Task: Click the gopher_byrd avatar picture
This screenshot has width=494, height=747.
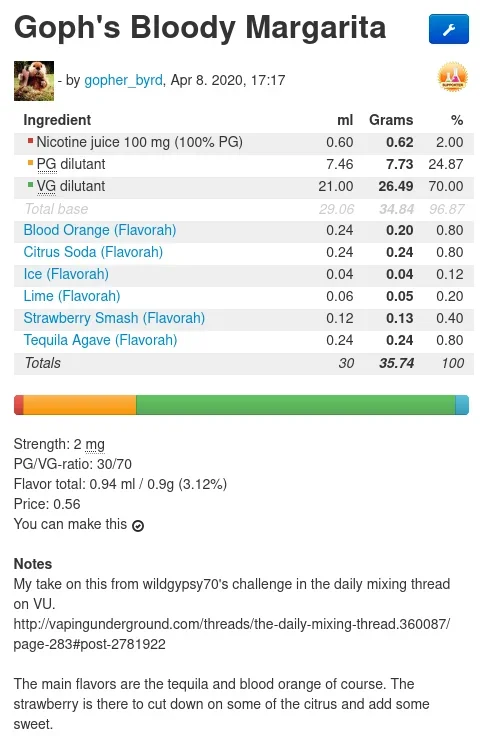Action: pyautogui.click(x=34, y=81)
